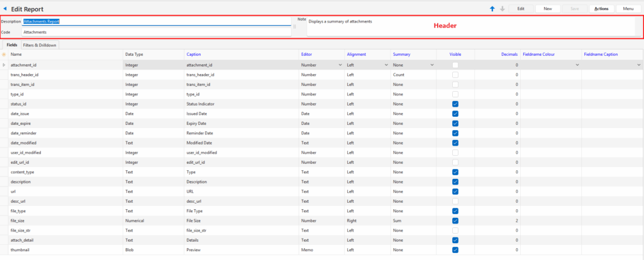Click the New button

point(548,9)
